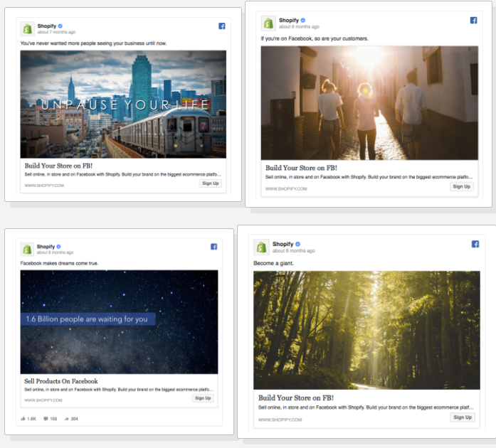The height and width of the screenshot is (448, 496).
Task: Click Sign Up on the forest ad
Action: pyautogui.click(x=463, y=417)
